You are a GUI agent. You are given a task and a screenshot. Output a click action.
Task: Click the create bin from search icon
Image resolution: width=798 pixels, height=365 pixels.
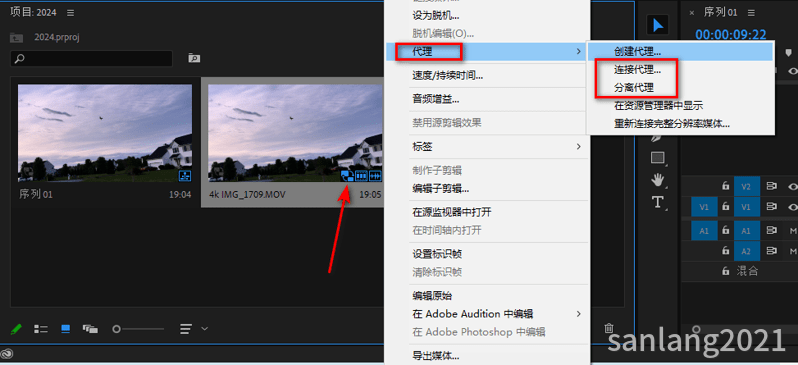coord(194,58)
